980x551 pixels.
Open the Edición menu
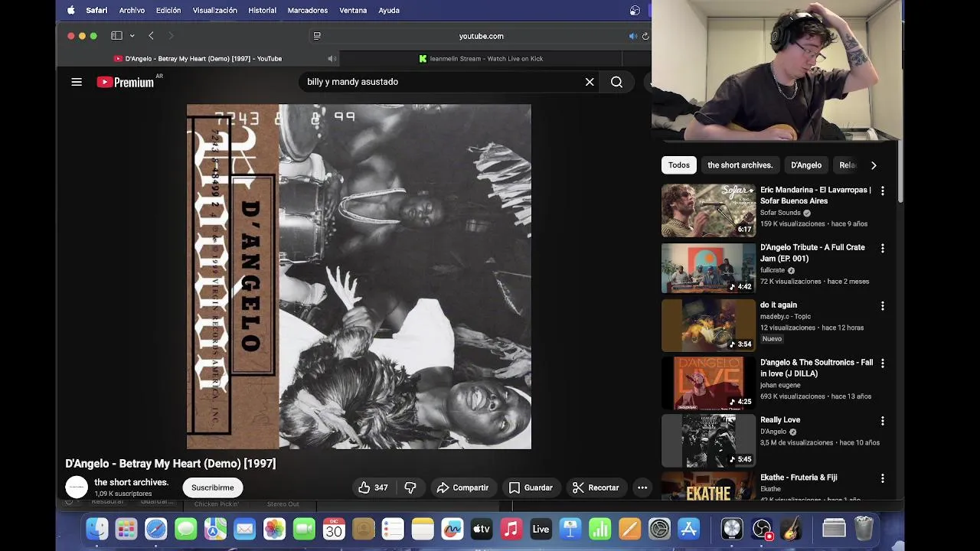click(168, 11)
